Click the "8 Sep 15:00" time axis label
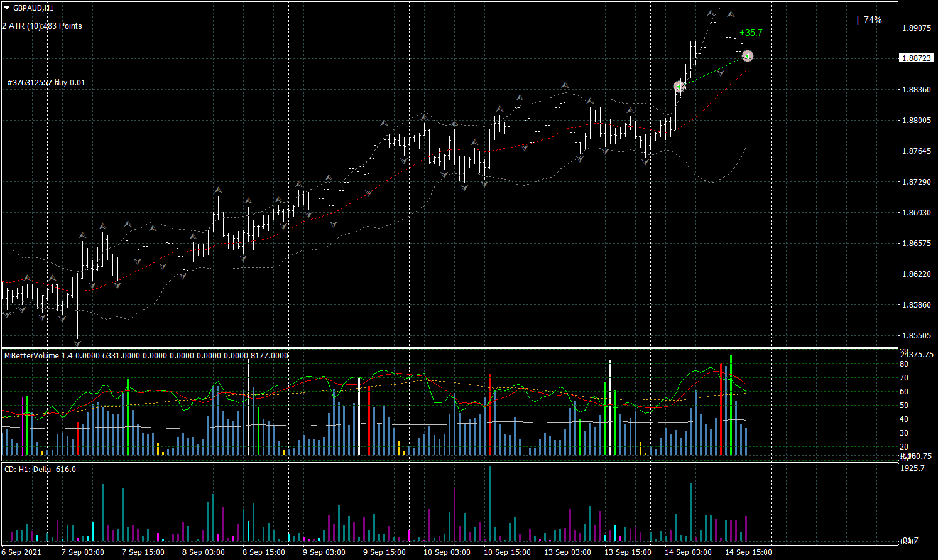This screenshot has height=560, width=938. [264, 552]
